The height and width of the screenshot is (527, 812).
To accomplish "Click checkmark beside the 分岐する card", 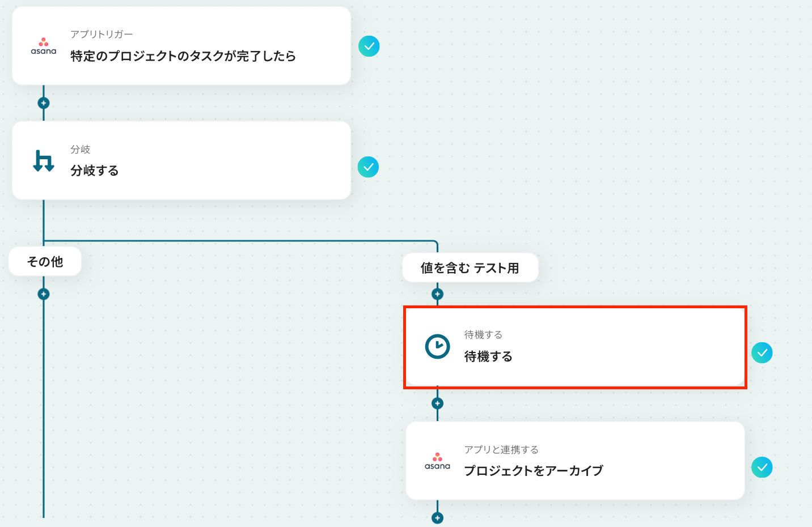I will coord(368,167).
